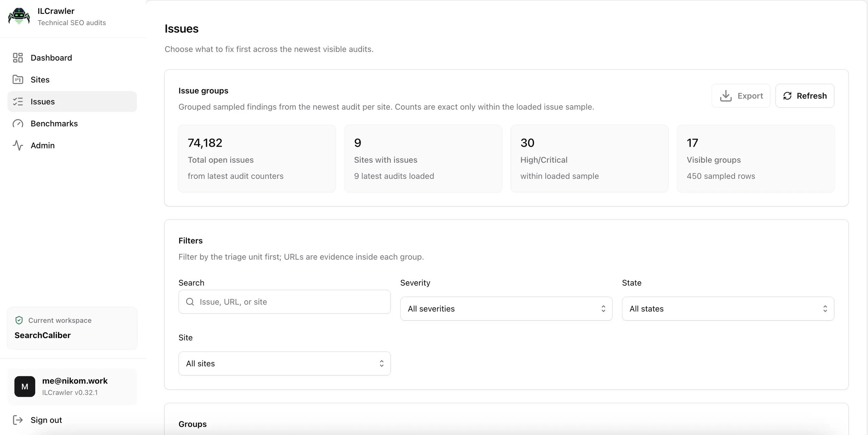The image size is (868, 435).
Task: Click the ILCrawler v0.32.1 version text
Action: coord(70,392)
